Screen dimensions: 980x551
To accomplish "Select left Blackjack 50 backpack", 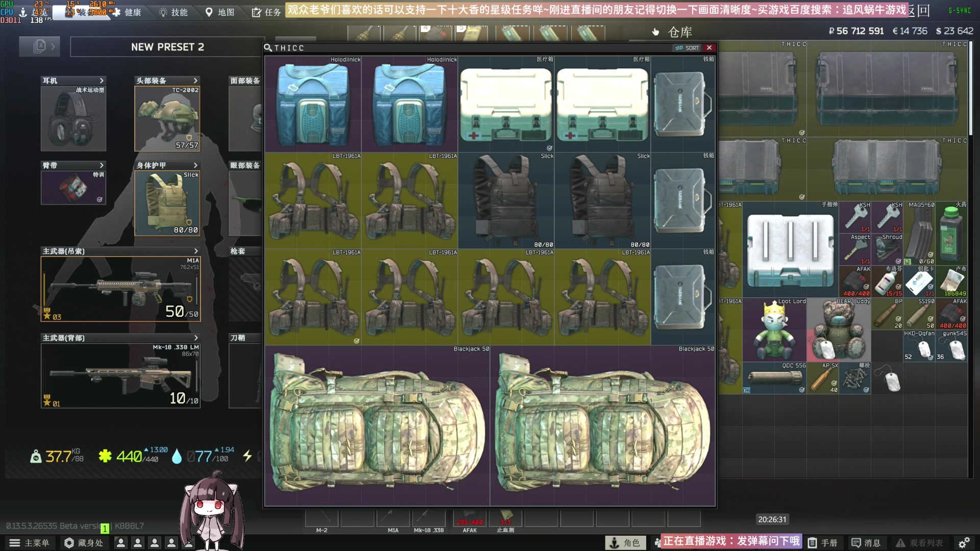I will [377, 426].
